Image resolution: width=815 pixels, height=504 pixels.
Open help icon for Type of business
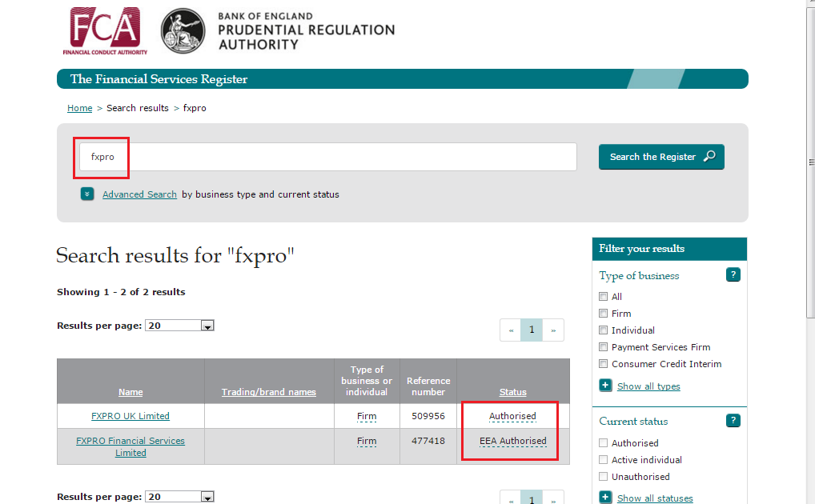pos(733,275)
